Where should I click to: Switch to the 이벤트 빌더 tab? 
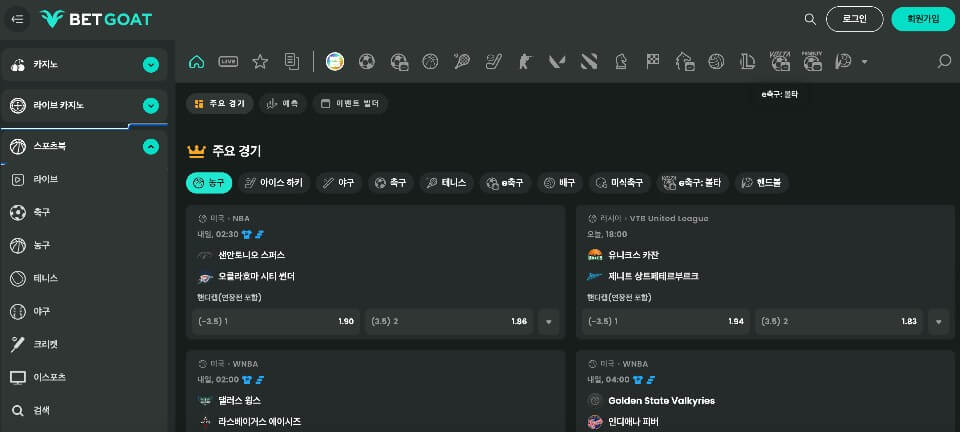coord(350,103)
